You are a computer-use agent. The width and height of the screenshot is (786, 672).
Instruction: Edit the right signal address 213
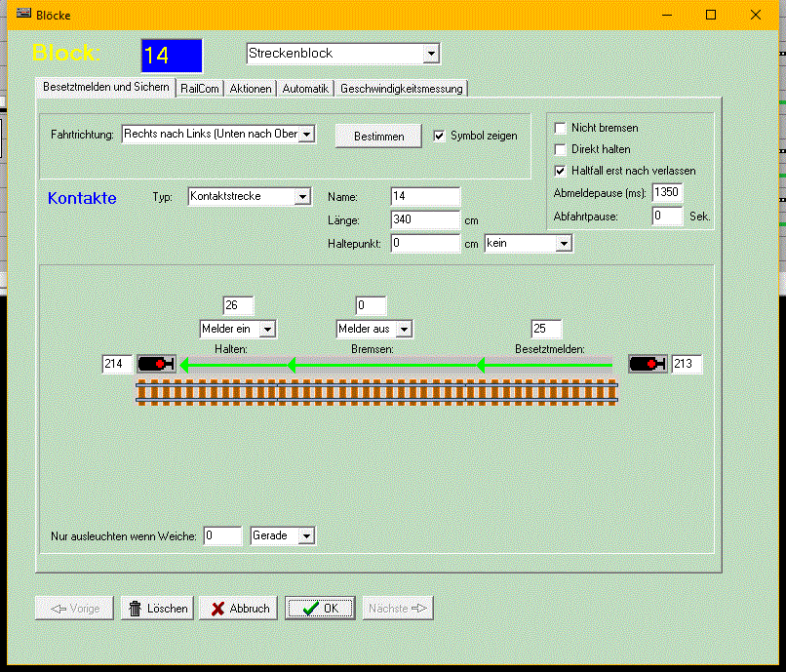tap(687, 364)
